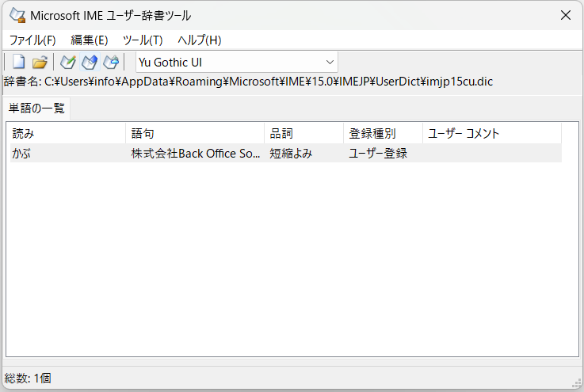This screenshot has width=584, height=392.
Task: Click the delete word toolbar icon
Action: pyautogui.click(x=111, y=62)
